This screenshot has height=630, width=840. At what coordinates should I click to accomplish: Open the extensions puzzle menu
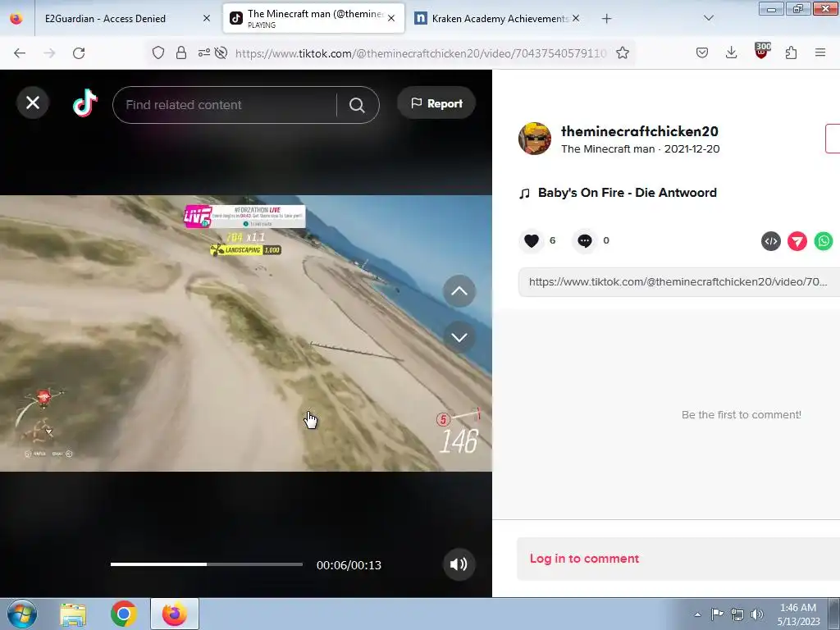(x=791, y=52)
